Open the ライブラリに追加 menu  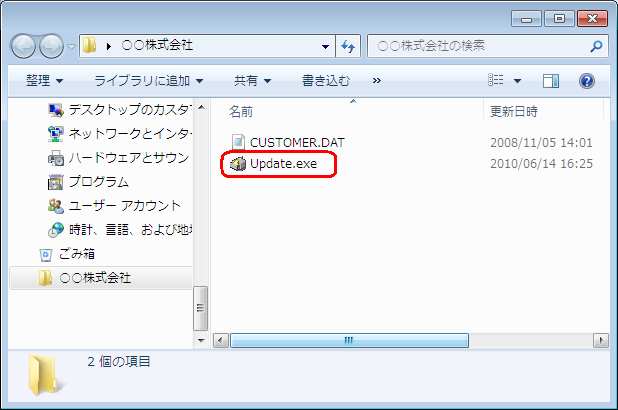pyautogui.click(x=149, y=81)
